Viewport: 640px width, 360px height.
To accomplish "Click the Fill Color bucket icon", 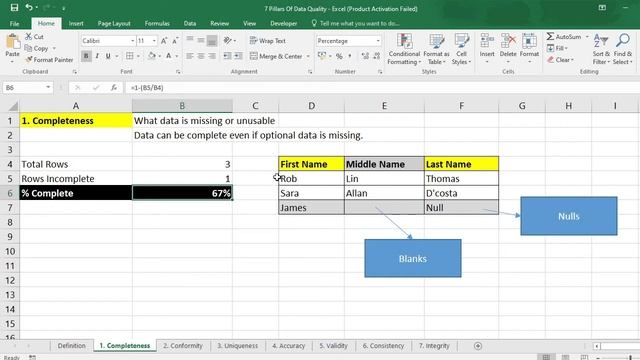I will coord(151,56).
